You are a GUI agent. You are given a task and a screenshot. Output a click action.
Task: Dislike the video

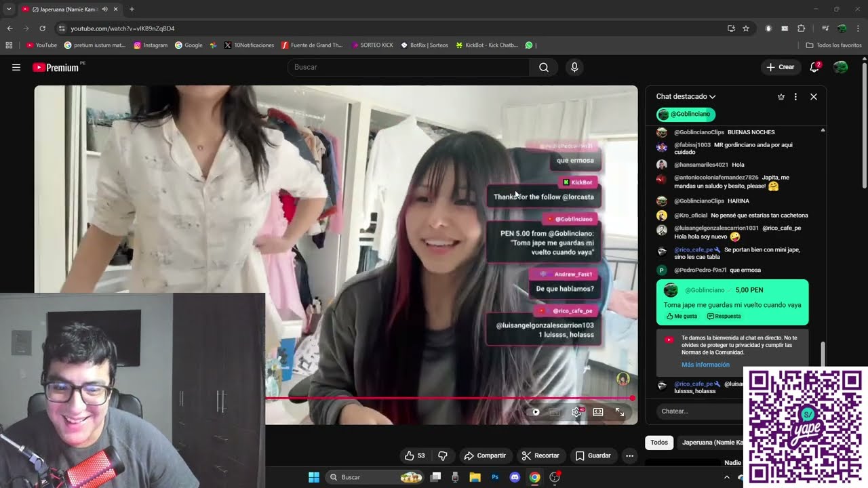click(443, 455)
